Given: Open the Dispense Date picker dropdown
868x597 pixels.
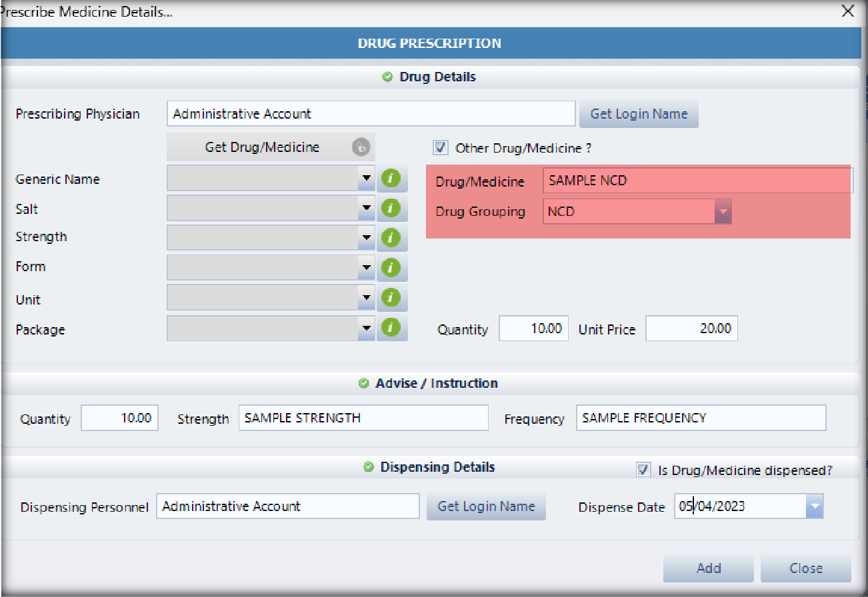Looking at the screenshot, I should pos(815,507).
